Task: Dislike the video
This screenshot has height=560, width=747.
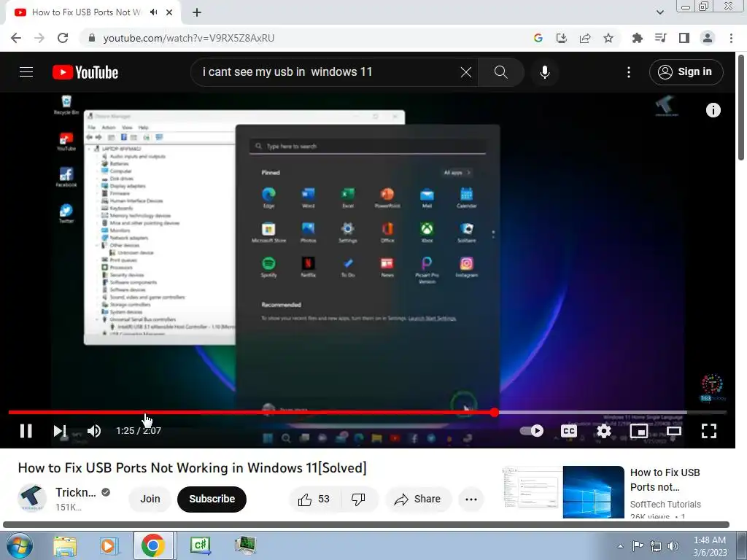Action: tap(358, 499)
